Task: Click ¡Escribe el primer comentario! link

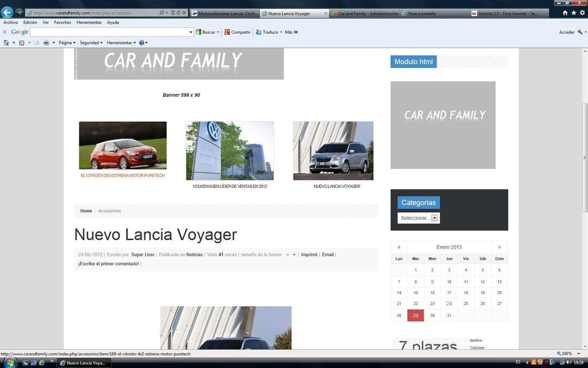Action: (x=109, y=264)
